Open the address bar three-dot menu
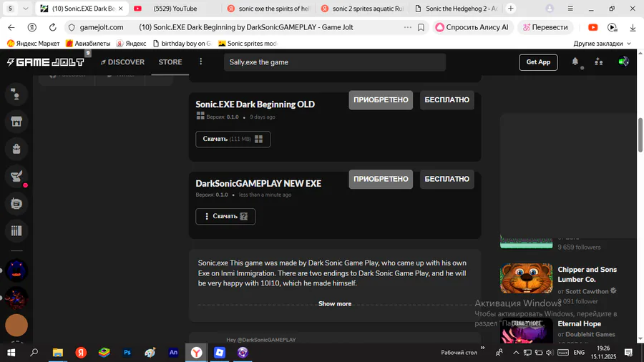Image resolution: width=644 pixels, height=362 pixels. (407, 27)
